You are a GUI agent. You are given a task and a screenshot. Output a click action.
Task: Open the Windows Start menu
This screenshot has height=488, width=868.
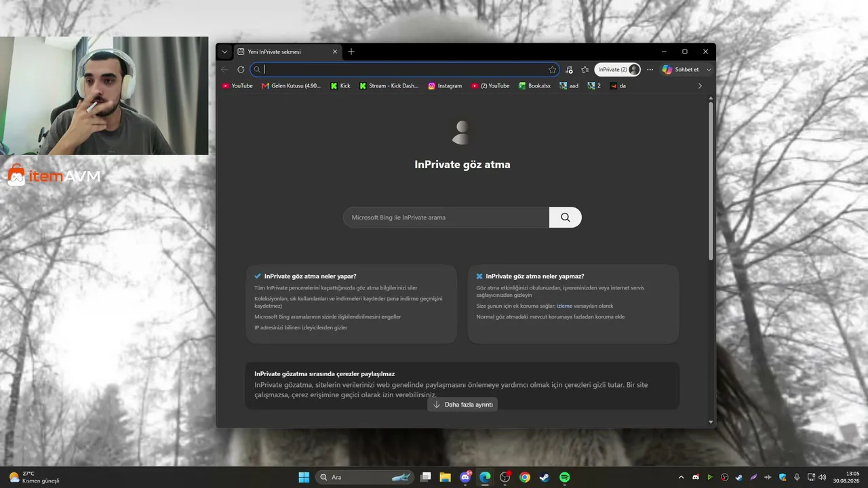tap(304, 477)
